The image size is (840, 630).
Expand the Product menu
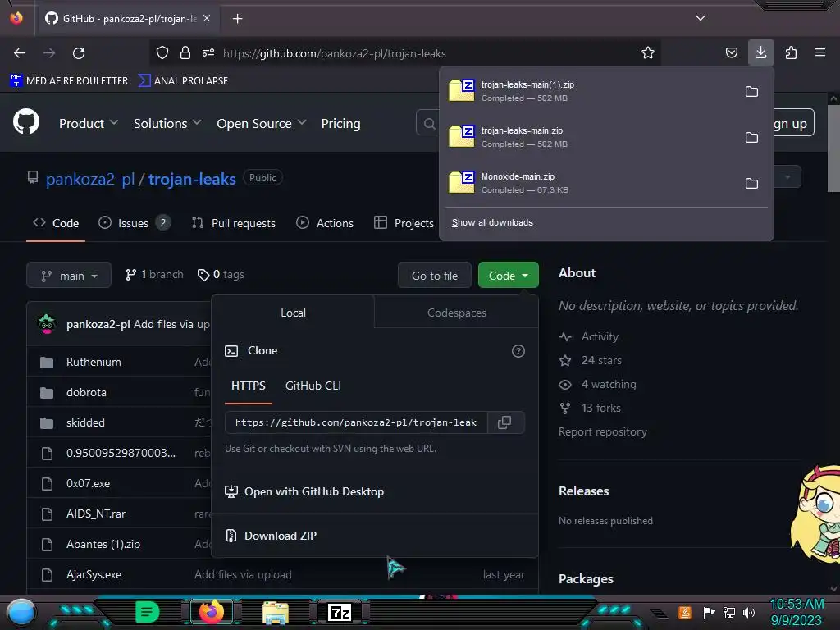pos(89,123)
